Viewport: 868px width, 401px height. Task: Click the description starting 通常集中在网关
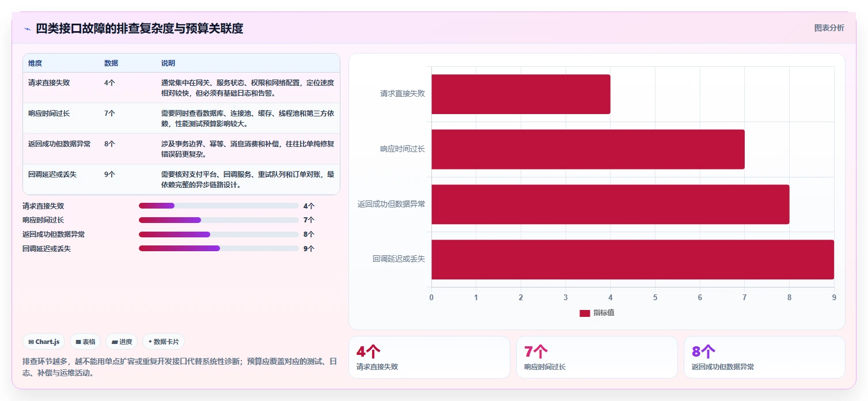(248, 88)
